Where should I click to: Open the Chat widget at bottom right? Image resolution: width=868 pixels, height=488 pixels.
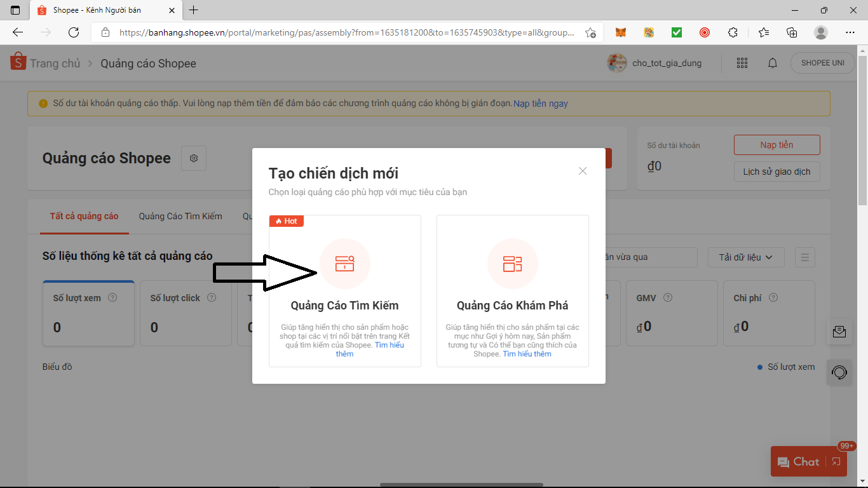coord(805,461)
